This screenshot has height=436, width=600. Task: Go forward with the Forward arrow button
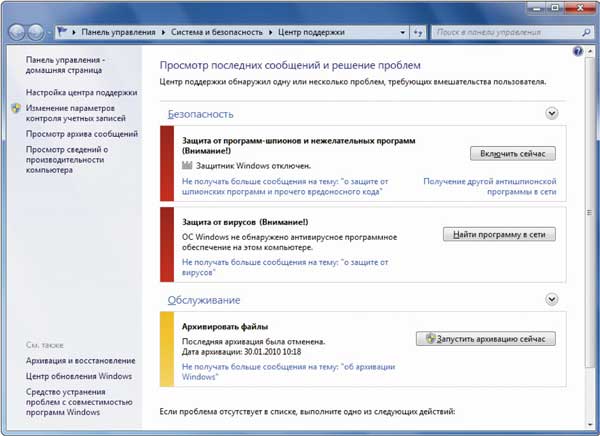[36, 33]
